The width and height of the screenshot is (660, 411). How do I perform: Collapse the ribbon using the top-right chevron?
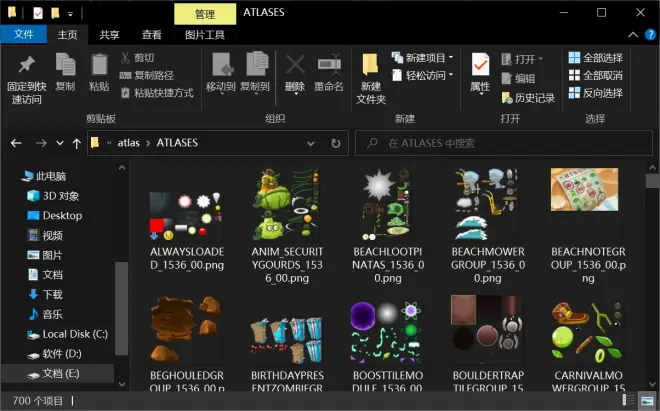(x=633, y=35)
